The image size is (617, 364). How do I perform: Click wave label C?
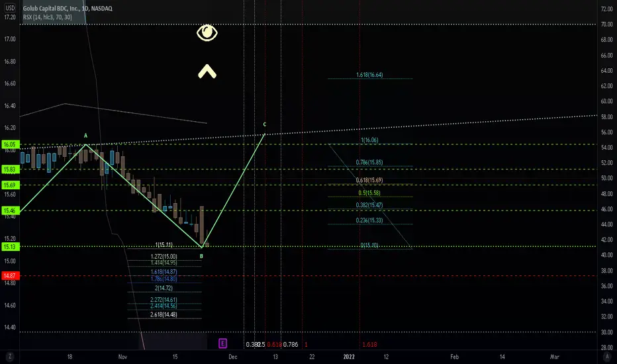click(264, 124)
